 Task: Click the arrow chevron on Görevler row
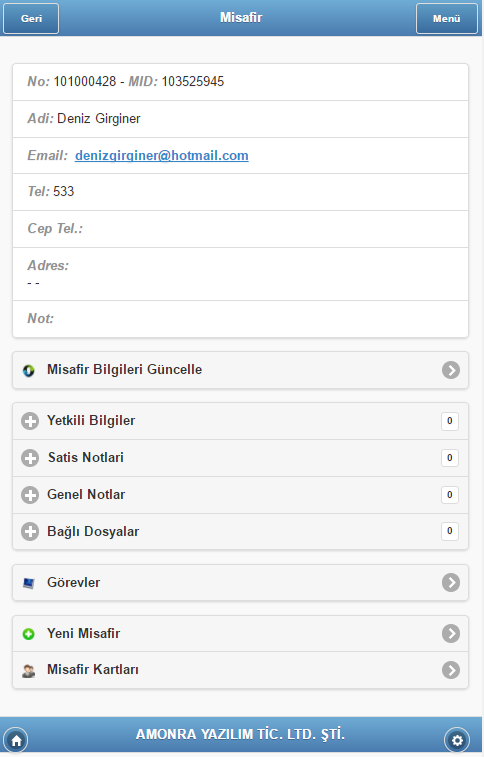451,583
